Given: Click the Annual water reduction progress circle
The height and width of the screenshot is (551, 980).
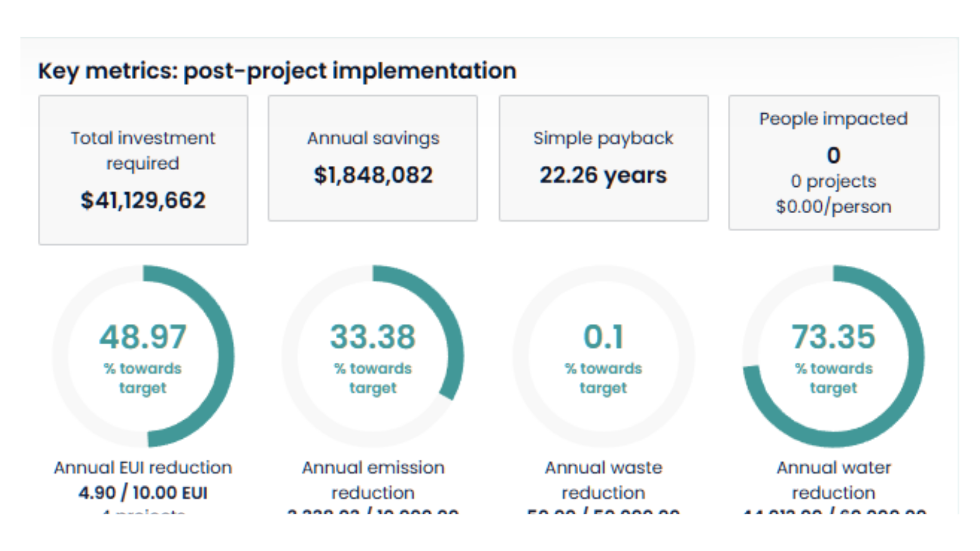Looking at the screenshot, I should tap(834, 356).
